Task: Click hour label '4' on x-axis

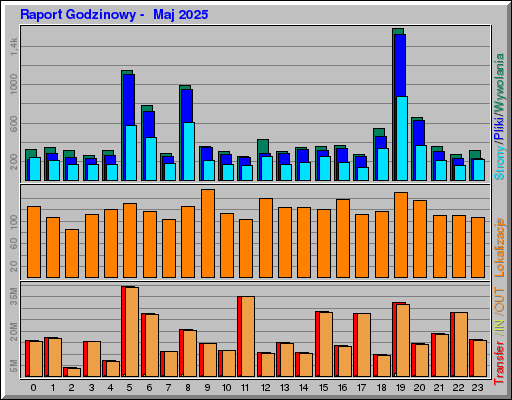Action: point(110,388)
